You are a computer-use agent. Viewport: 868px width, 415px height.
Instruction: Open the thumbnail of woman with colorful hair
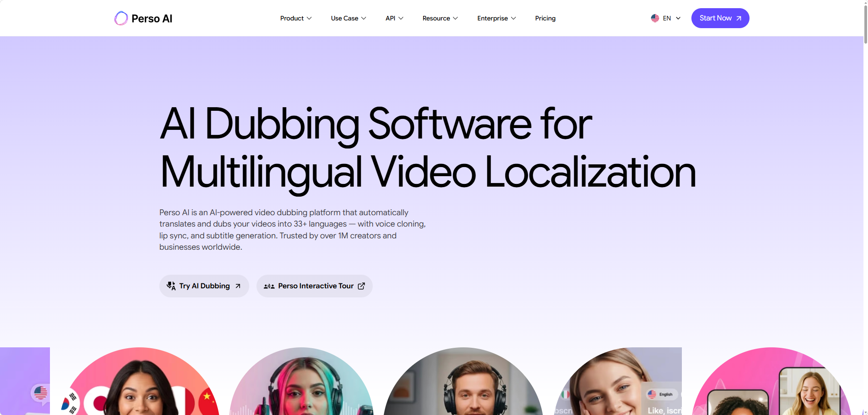(x=301, y=381)
